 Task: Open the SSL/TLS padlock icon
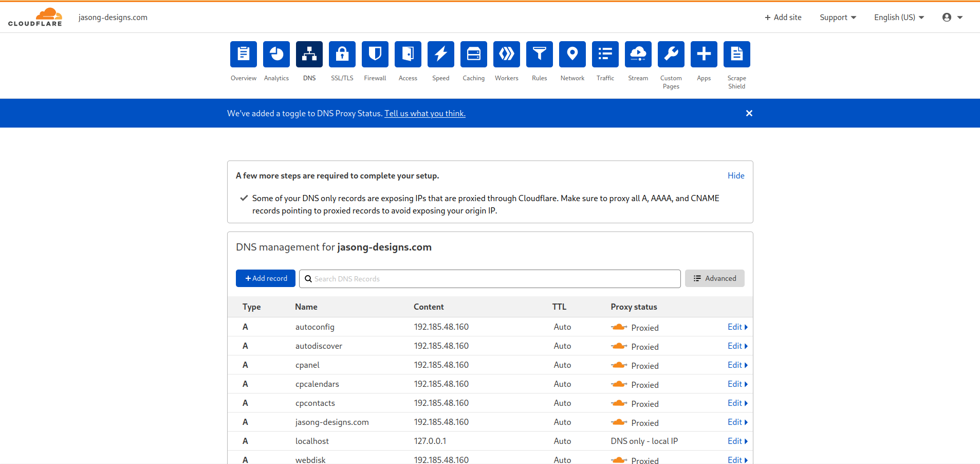[342, 54]
